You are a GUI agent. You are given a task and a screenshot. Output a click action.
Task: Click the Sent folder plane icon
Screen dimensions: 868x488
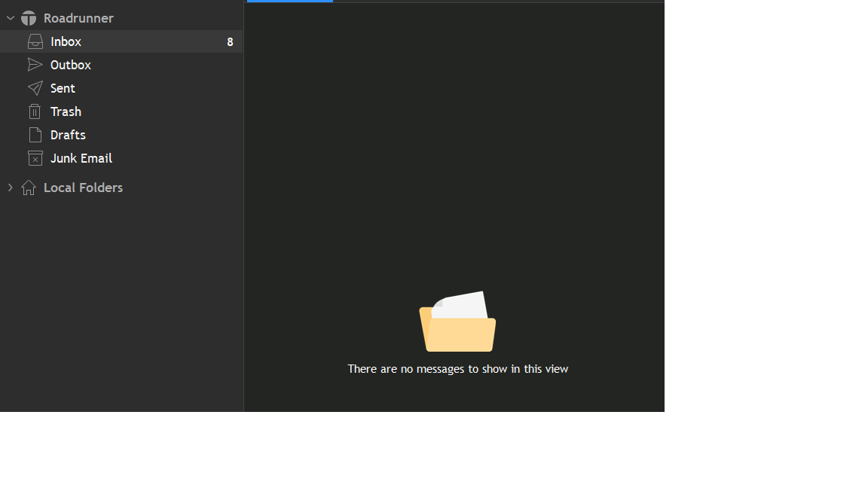tap(35, 88)
